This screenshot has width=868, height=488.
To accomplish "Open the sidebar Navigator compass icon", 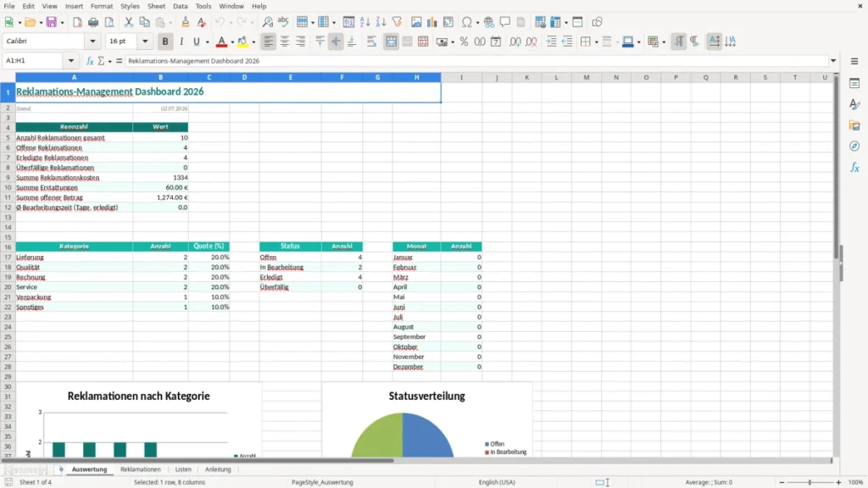I will [854, 146].
